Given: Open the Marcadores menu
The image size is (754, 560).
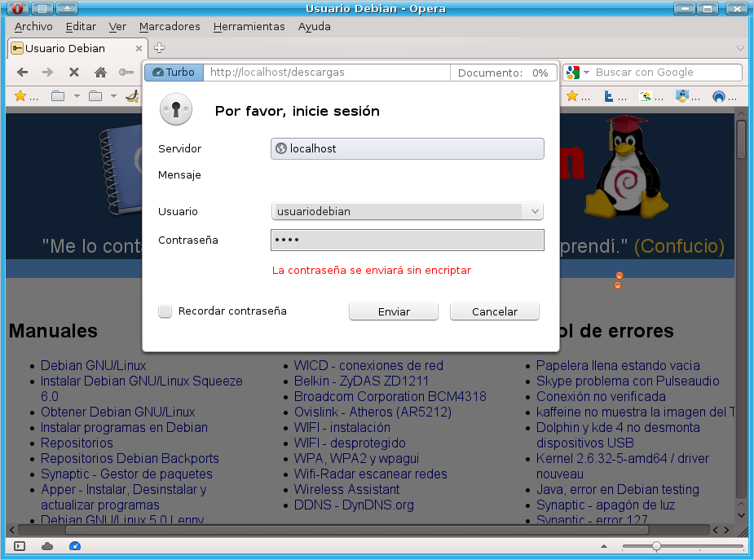Looking at the screenshot, I should [x=170, y=26].
